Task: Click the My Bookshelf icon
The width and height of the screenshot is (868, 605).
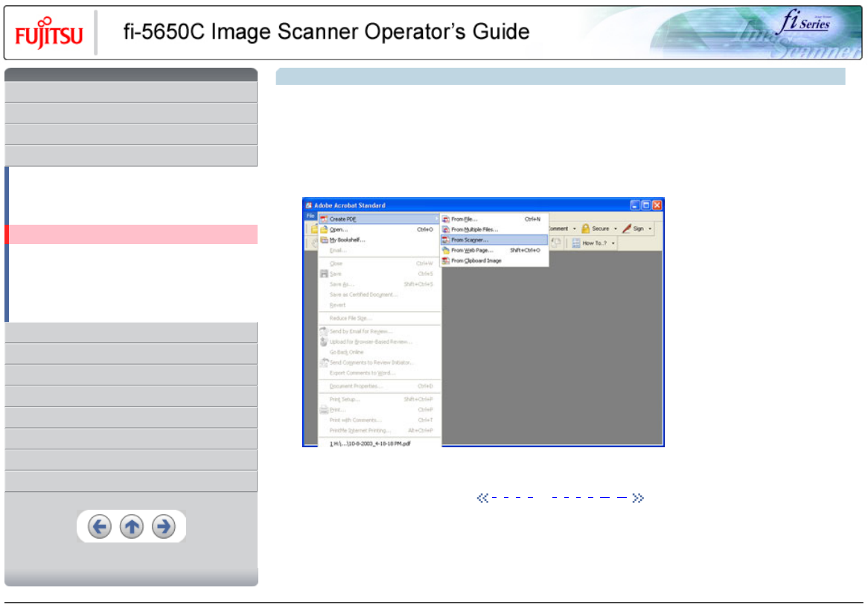Action: (x=325, y=240)
